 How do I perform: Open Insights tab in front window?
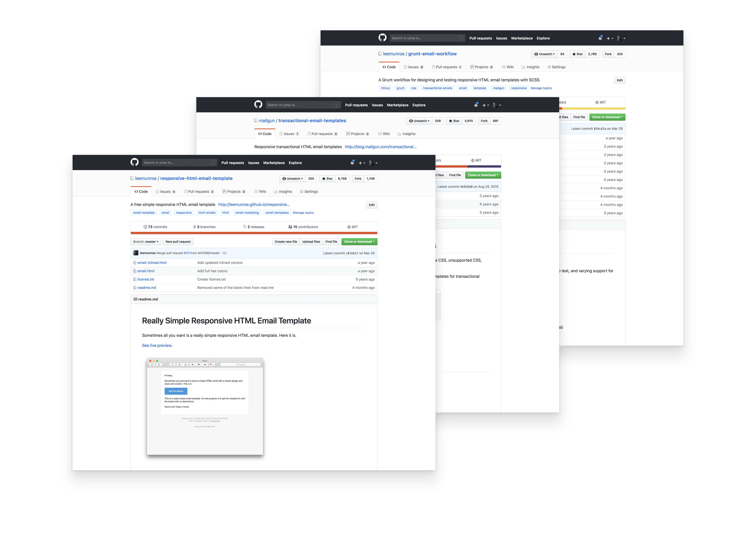coord(283,191)
